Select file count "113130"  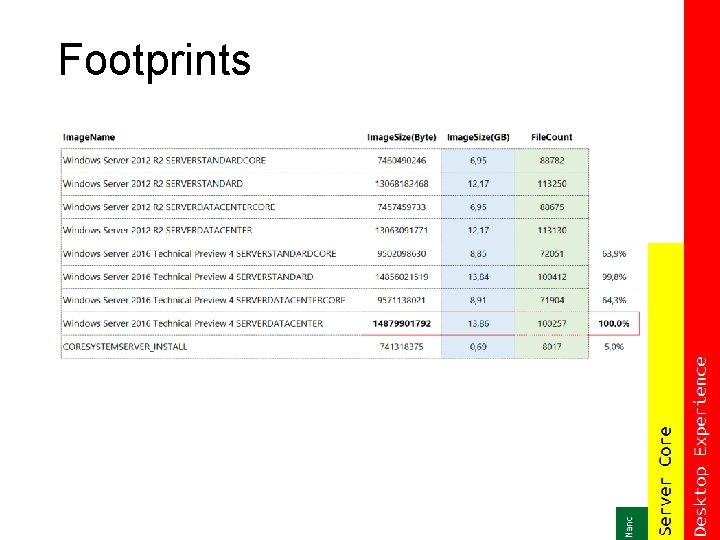551,230
